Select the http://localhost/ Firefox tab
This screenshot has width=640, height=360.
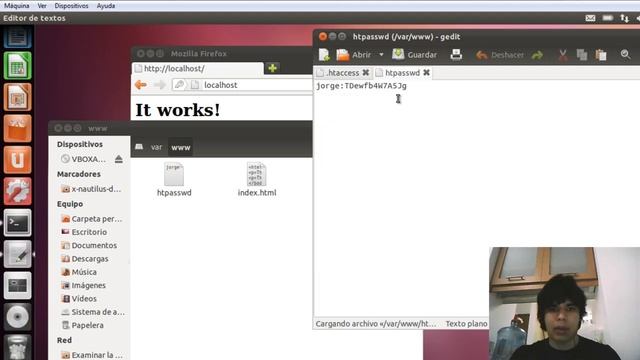[x=198, y=69]
